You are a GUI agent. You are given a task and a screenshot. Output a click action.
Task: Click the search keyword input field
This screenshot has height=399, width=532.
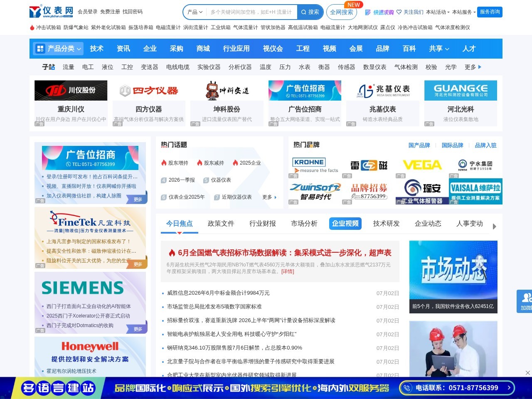coord(251,12)
